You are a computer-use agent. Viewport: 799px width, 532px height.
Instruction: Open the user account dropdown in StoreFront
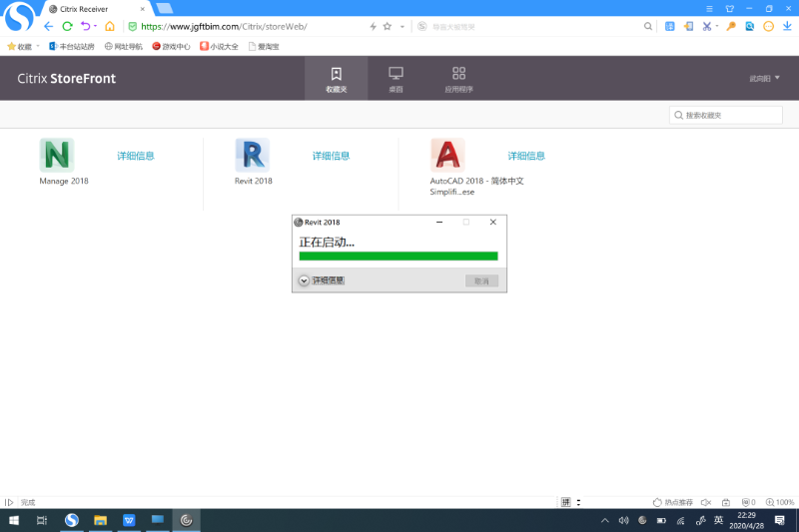point(764,79)
